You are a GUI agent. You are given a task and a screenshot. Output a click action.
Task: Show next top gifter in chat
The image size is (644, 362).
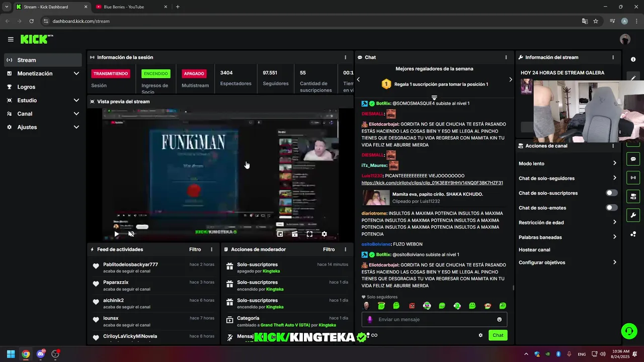510,79
